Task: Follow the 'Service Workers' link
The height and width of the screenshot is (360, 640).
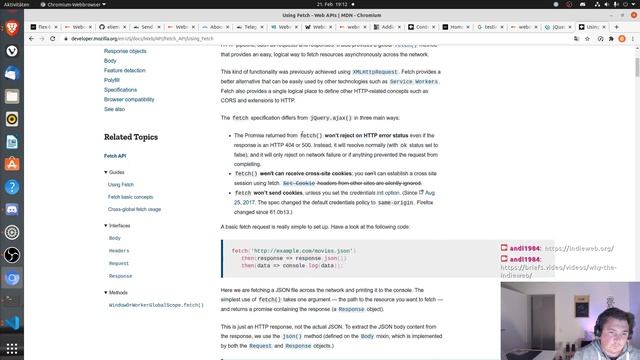Action: (x=414, y=82)
